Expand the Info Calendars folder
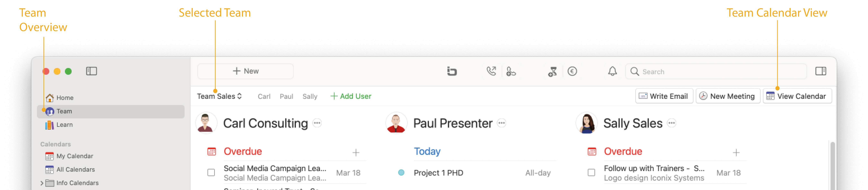Image resolution: width=868 pixels, height=190 pixels. 42,183
